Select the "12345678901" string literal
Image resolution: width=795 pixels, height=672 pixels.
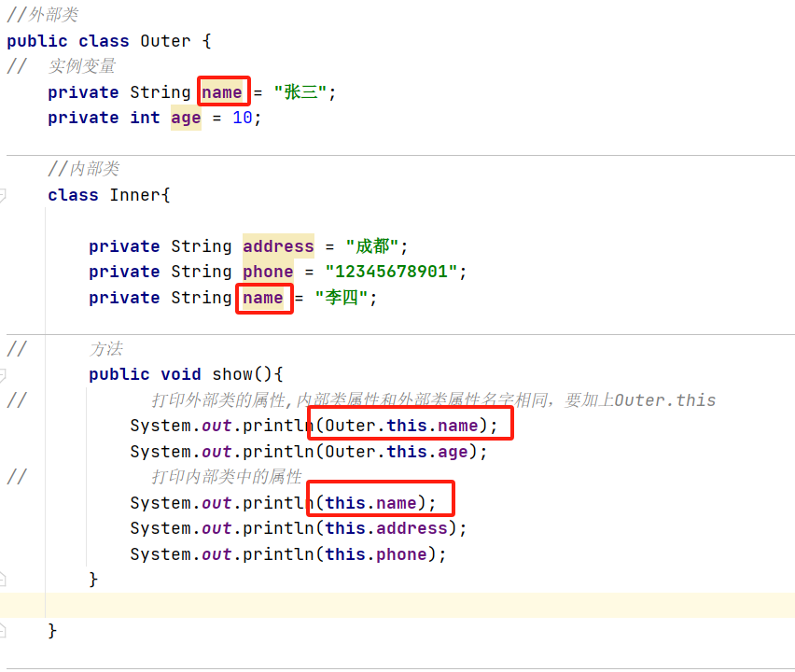pos(392,272)
